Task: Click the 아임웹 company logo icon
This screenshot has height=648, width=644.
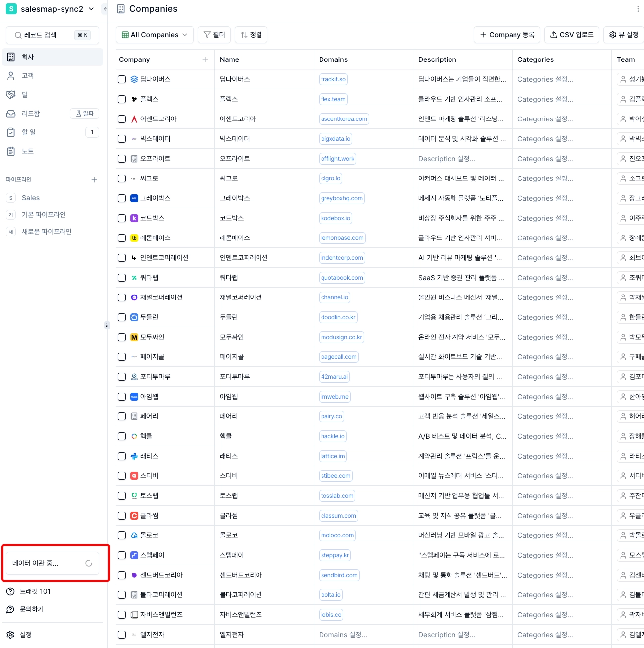Action: coord(134,397)
